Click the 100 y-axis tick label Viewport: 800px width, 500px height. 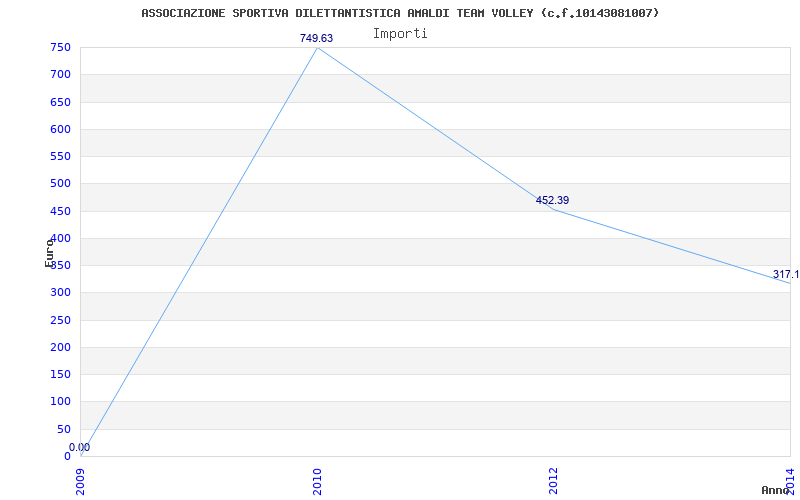(x=60, y=401)
